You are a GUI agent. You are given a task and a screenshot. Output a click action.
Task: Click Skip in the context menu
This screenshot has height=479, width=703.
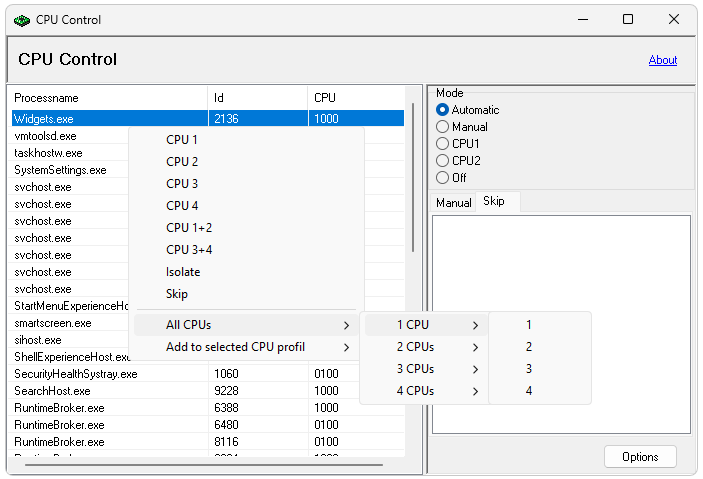click(x=177, y=294)
